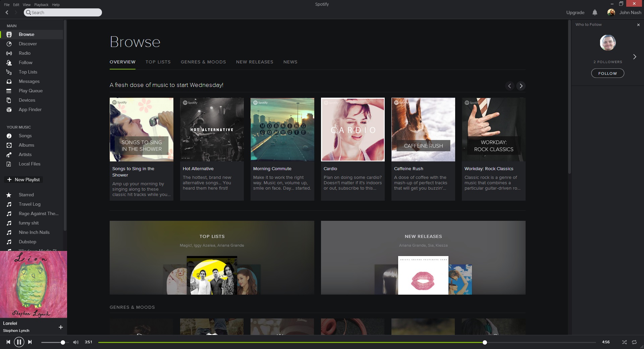
Task: Open the View menu
Action: [x=26, y=5]
